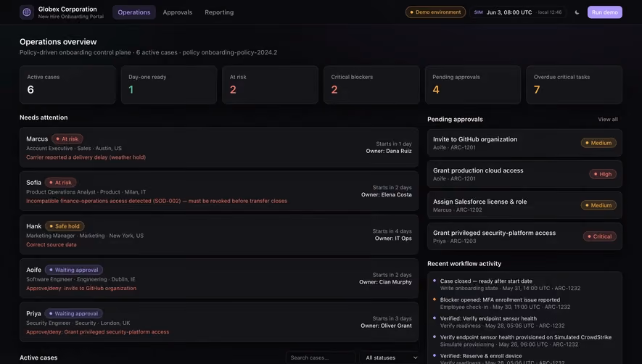Click 'Owner: Oliver Grant' text
The image size is (642, 364).
click(386, 326)
